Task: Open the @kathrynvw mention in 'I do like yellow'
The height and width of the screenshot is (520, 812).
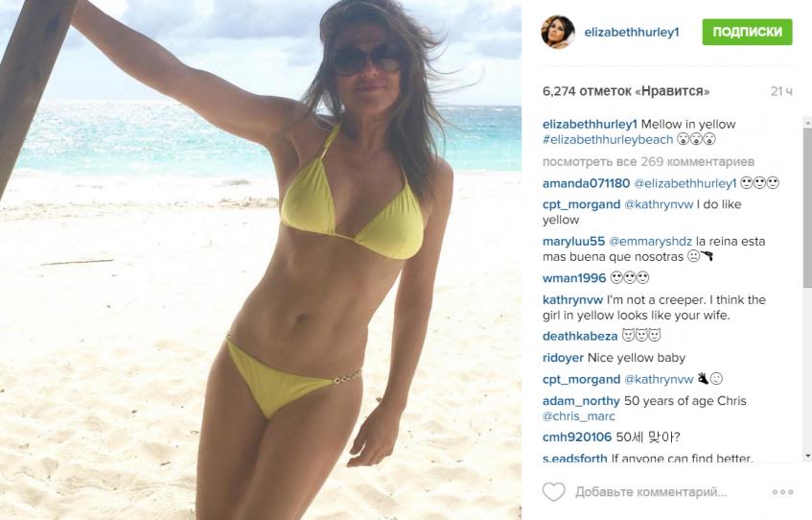Action: tap(659, 204)
